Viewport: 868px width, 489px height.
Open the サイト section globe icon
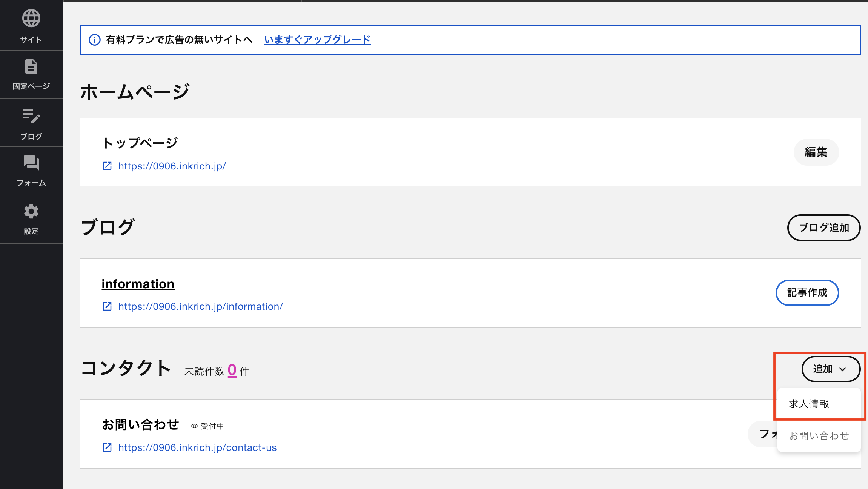coord(31,18)
